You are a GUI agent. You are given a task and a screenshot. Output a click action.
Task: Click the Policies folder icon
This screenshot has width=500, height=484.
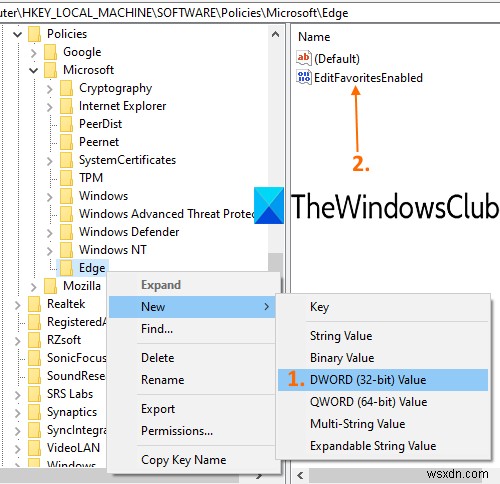34,34
